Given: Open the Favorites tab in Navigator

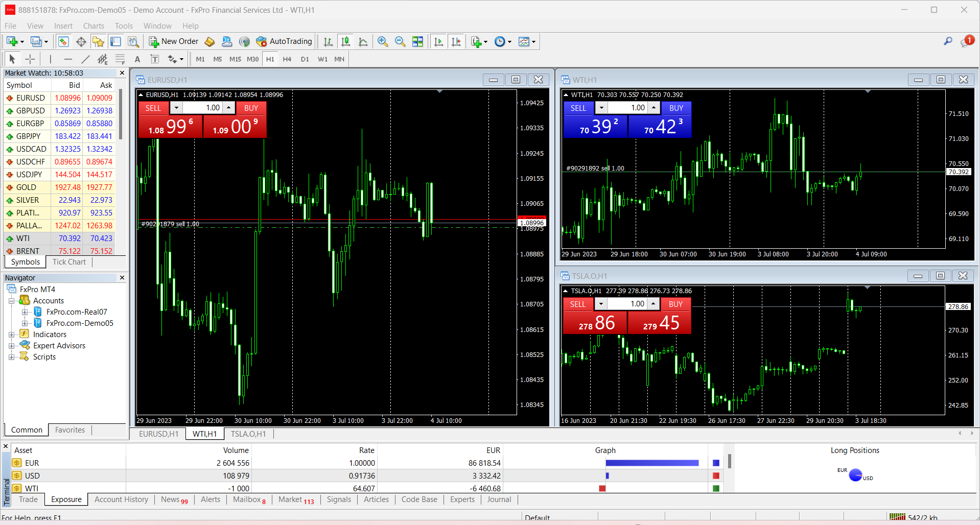Looking at the screenshot, I should [70, 430].
